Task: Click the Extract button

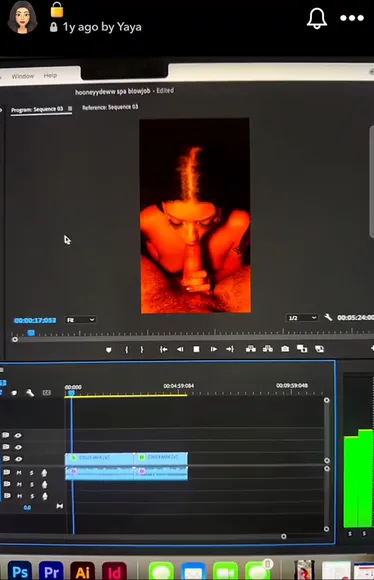Action: [268, 348]
